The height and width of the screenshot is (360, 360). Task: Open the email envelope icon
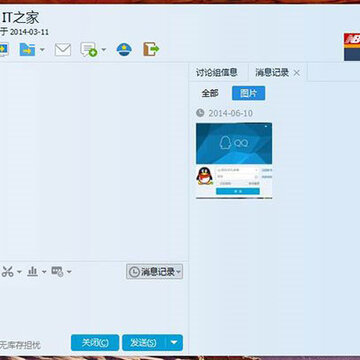[x=63, y=50]
